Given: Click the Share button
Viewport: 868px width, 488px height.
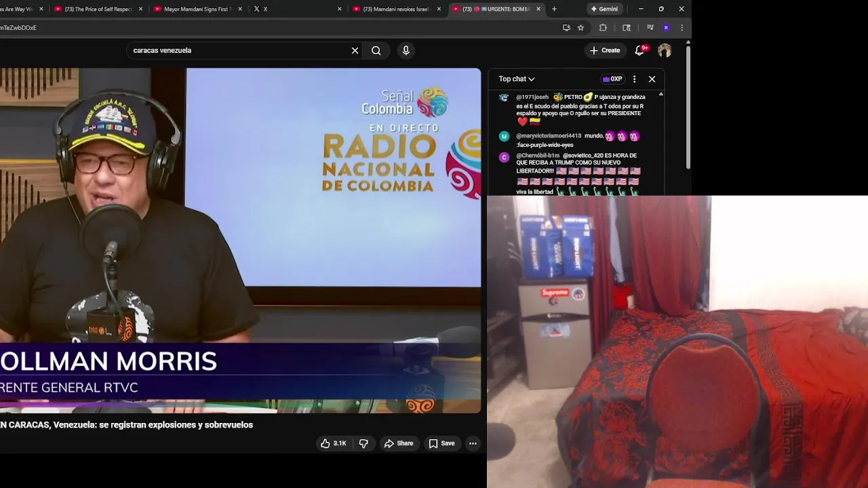Looking at the screenshot, I should (398, 443).
